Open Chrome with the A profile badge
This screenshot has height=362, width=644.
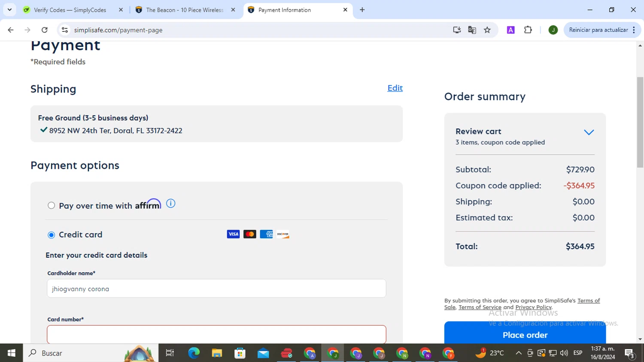click(310, 353)
